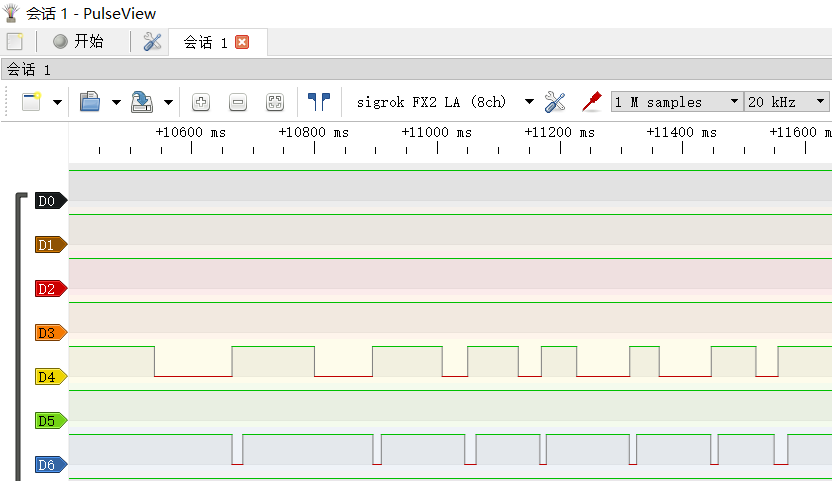This screenshot has height=481, width=832.
Task: Click the channel group bracket handle
Action: tap(20, 337)
